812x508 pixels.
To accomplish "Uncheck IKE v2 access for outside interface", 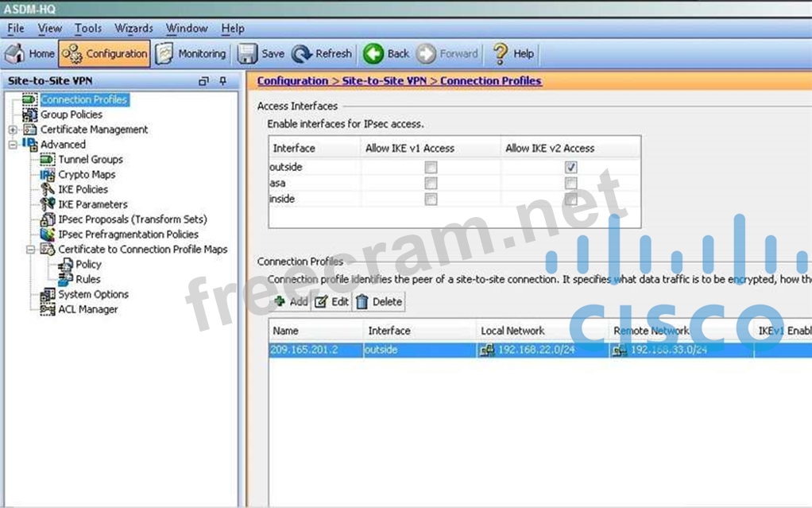I will click(570, 168).
